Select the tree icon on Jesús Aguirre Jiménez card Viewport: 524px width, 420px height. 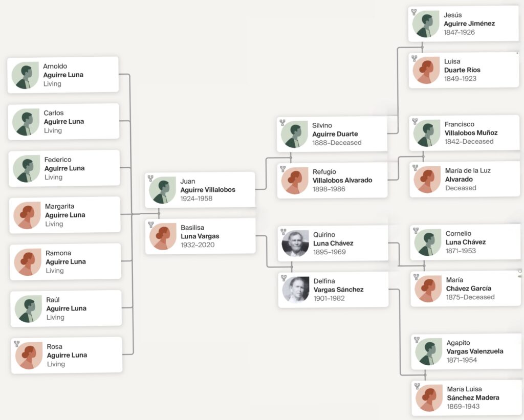pyautogui.click(x=414, y=12)
